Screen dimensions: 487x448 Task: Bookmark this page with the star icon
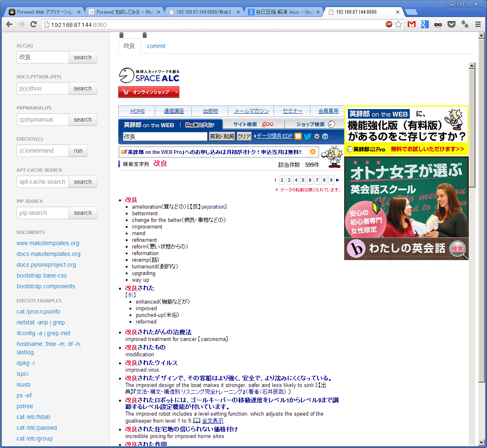(399, 24)
